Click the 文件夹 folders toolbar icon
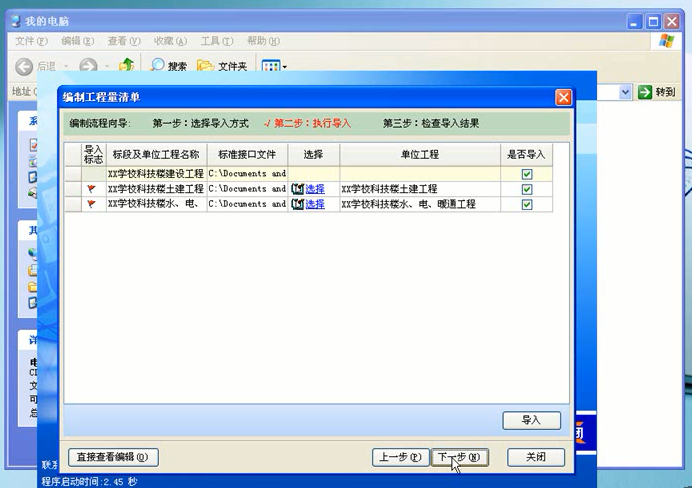 pos(205,66)
